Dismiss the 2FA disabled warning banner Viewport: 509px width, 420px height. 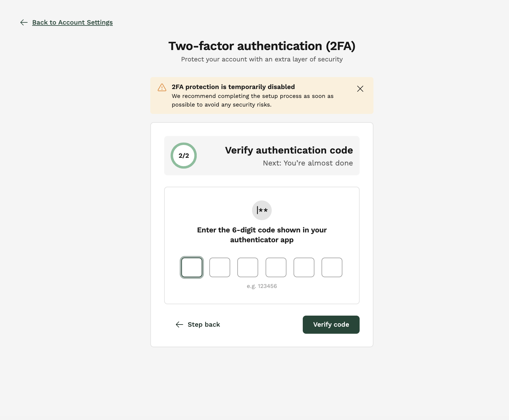tap(360, 89)
